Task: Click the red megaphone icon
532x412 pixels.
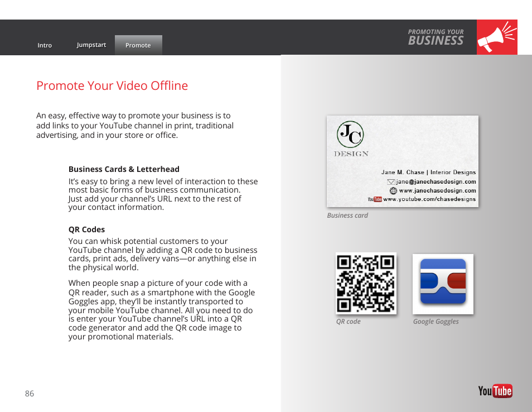Action: coord(497,37)
